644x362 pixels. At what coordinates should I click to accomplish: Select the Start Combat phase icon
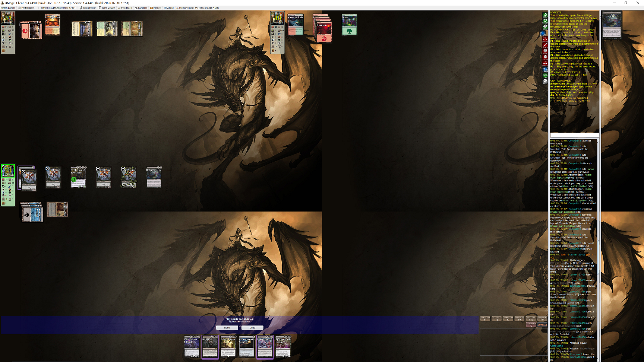[x=545, y=39]
